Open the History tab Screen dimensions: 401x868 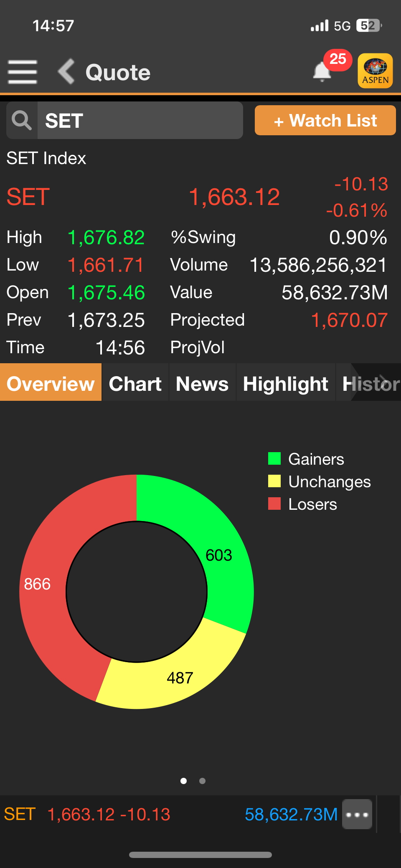[369, 382]
